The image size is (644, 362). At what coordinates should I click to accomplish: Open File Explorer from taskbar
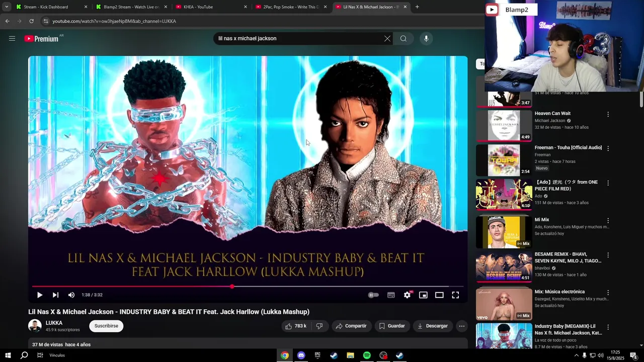tap(350, 355)
